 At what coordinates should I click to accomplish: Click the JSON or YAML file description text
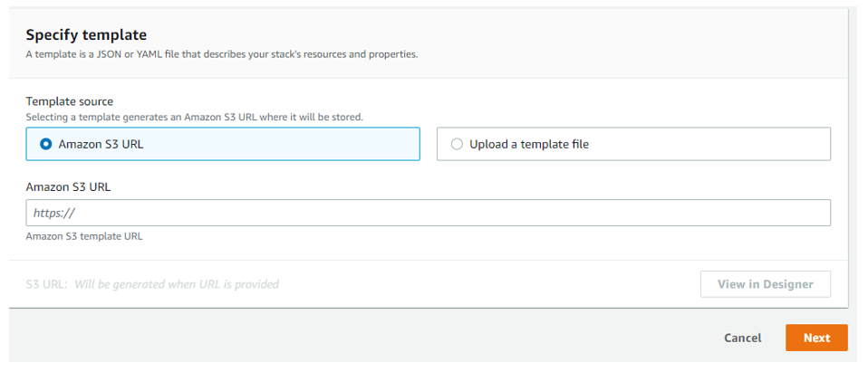222,54
